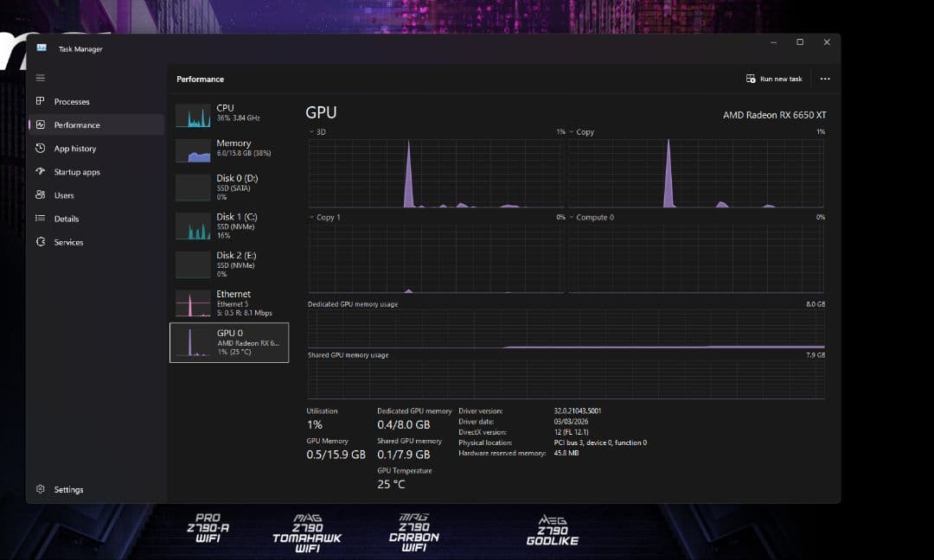Select Disk 2 (E:) NVMe entry
The height and width of the screenshot is (560, 934).
tap(229, 264)
